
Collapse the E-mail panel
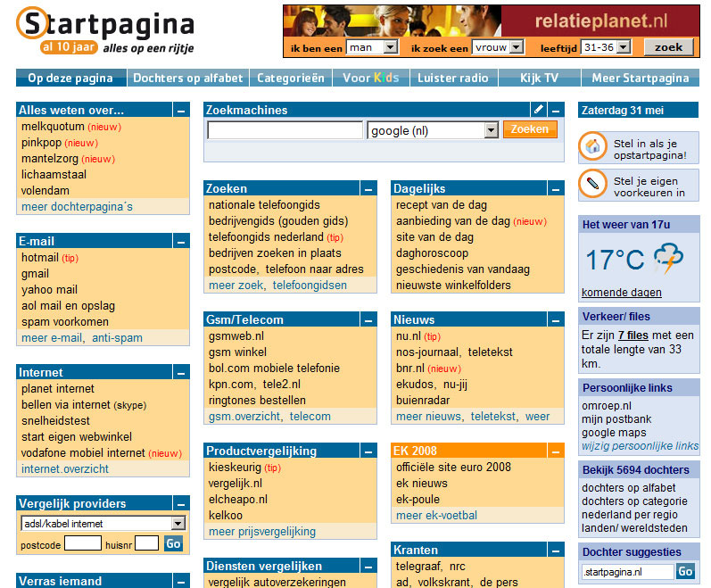[x=181, y=242]
